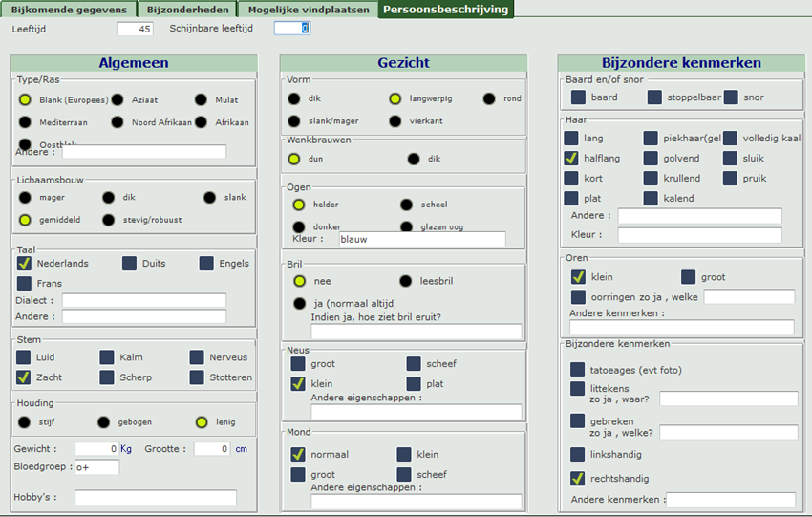Enable the linkshandig checkbox

coord(578,455)
